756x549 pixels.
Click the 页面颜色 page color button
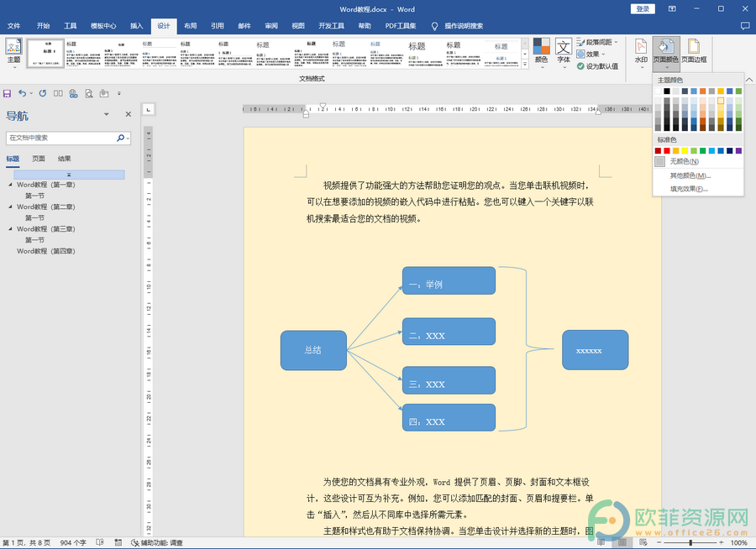tap(666, 53)
